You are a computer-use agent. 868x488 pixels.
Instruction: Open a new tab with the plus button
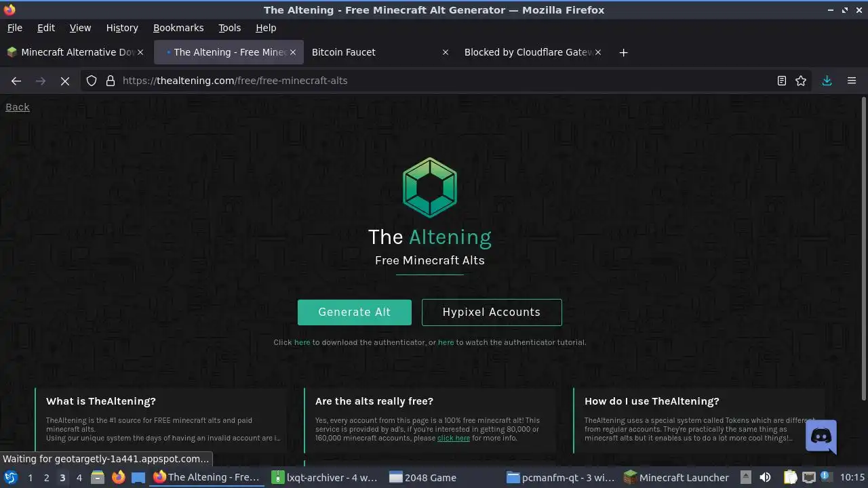pyautogui.click(x=623, y=52)
